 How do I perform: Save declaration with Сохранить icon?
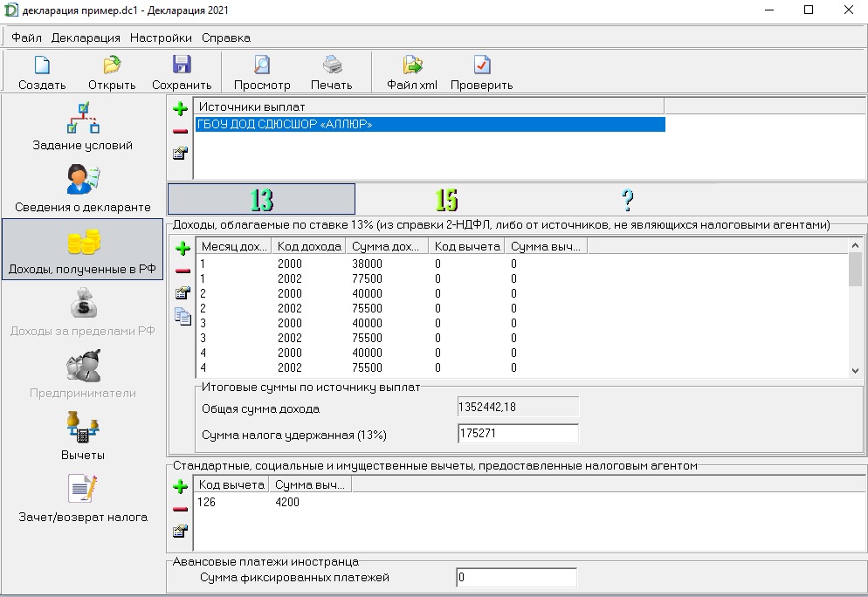coord(182,72)
